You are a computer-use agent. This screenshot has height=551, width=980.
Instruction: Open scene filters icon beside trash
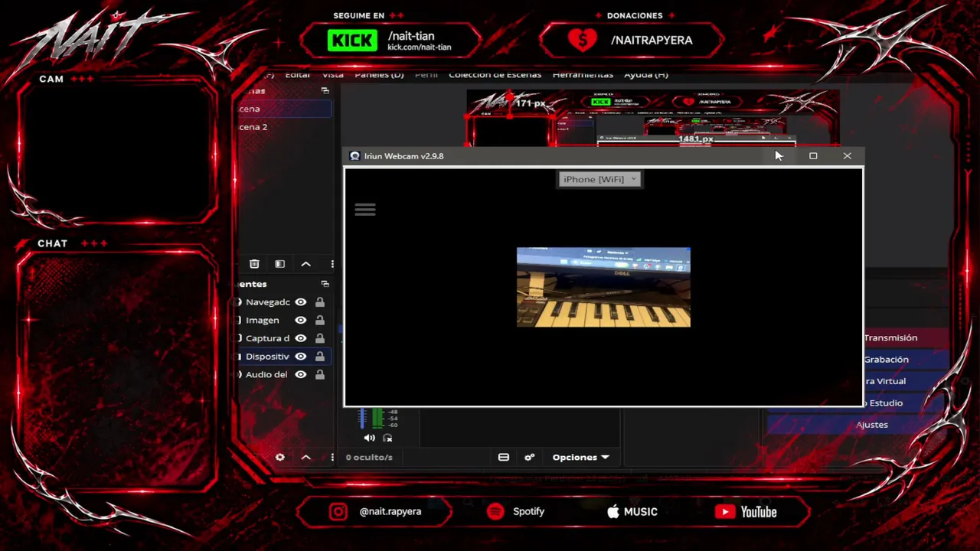[x=280, y=264]
